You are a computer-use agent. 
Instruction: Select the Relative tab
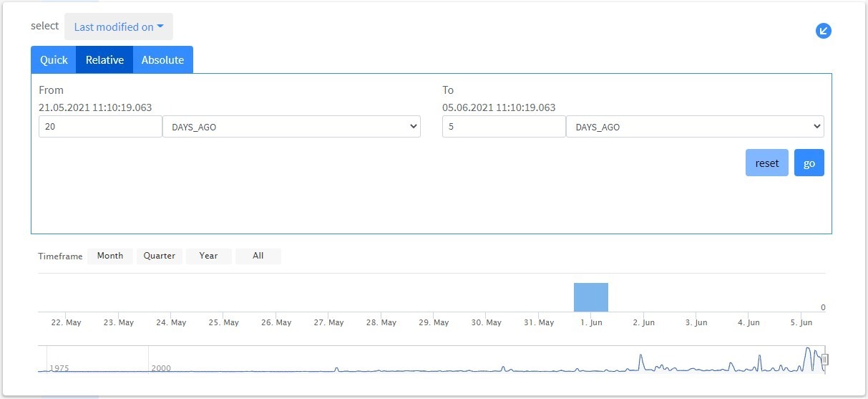(x=104, y=59)
